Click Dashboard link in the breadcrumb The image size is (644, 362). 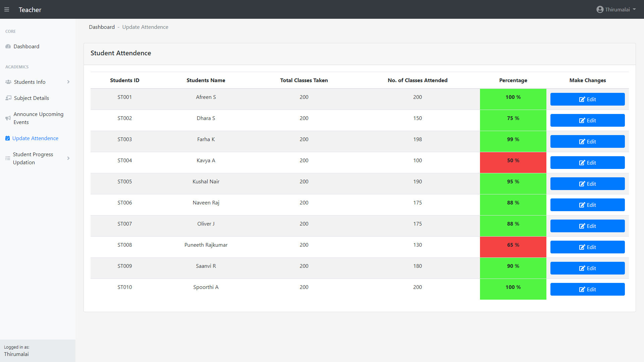click(x=102, y=27)
